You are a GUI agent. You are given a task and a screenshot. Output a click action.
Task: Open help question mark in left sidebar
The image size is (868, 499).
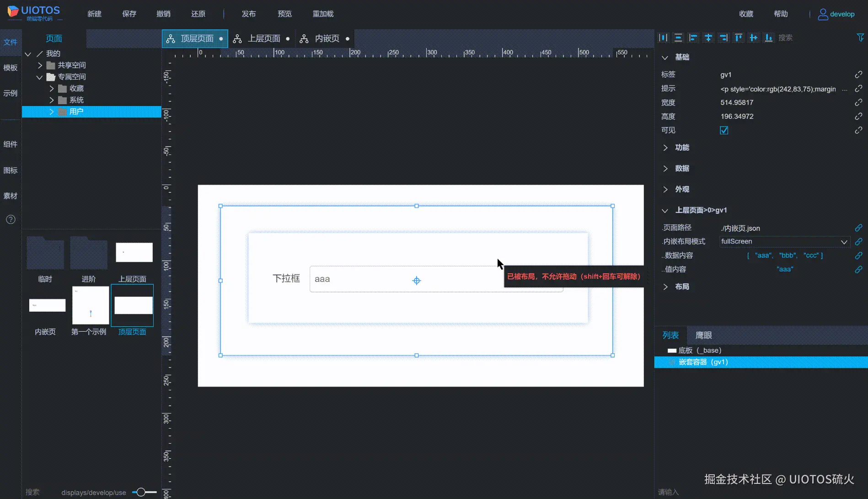click(x=11, y=219)
